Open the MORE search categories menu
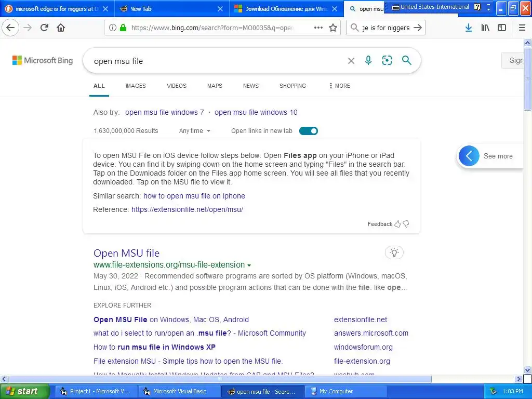Image resolution: width=532 pixels, height=399 pixels. click(x=340, y=86)
